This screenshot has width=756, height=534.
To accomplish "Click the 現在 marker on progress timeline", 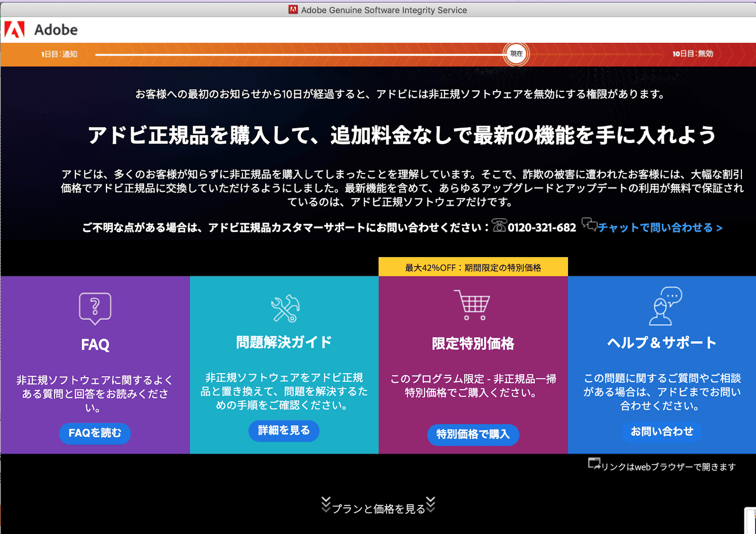I will [516, 54].
